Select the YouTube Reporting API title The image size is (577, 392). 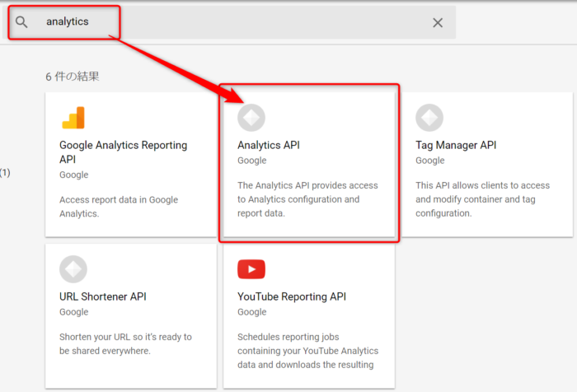coord(292,296)
